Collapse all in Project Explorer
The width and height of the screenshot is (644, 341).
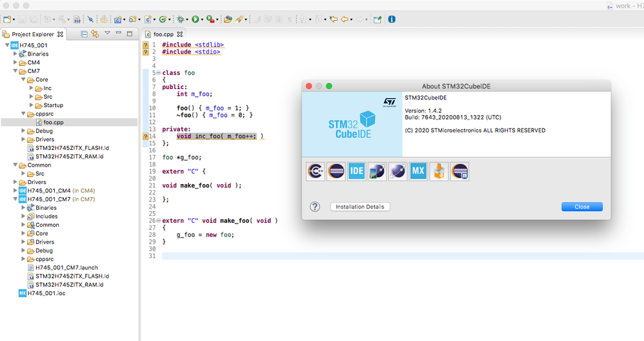pyautogui.click(x=84, y=34)
